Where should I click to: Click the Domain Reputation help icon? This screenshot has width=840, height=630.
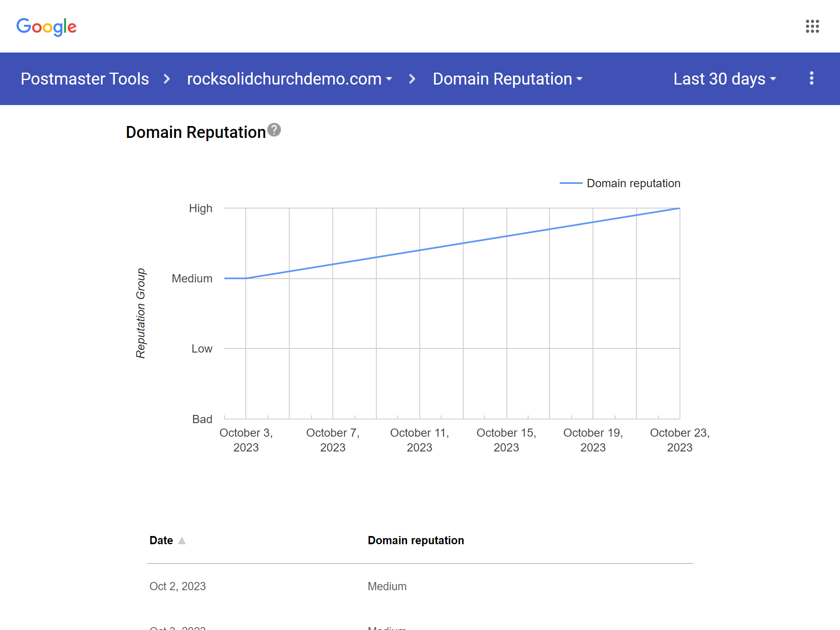274,130
